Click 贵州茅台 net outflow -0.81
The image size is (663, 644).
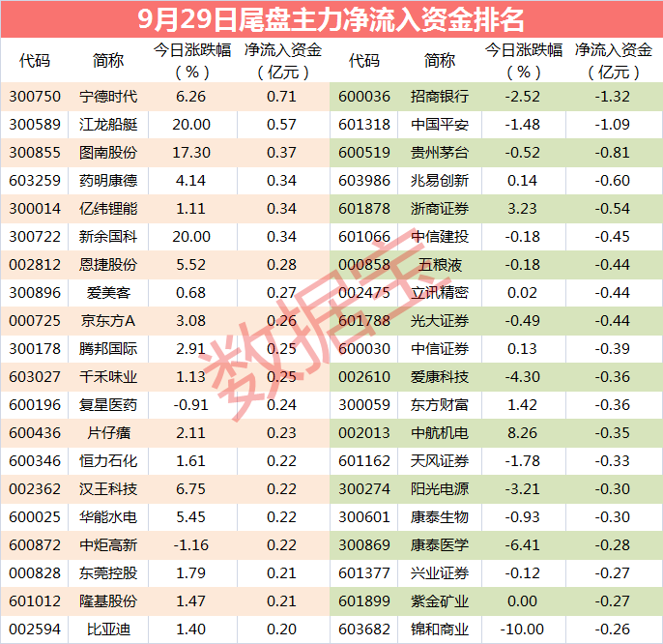pos(613,153)
